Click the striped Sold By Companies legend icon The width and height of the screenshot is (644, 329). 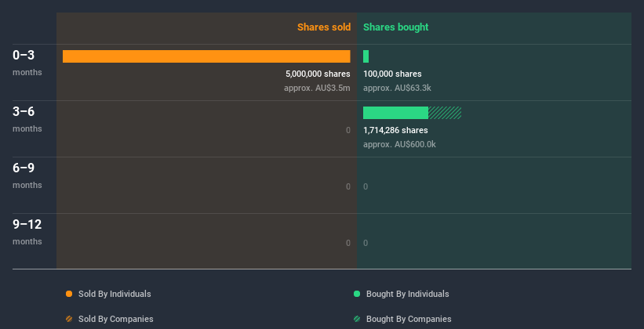(69, 319)
